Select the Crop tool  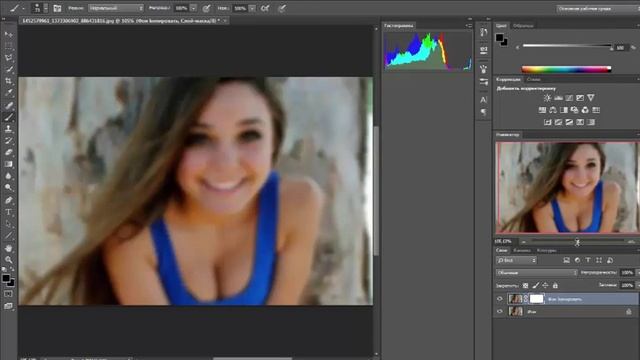click(9, 81)
